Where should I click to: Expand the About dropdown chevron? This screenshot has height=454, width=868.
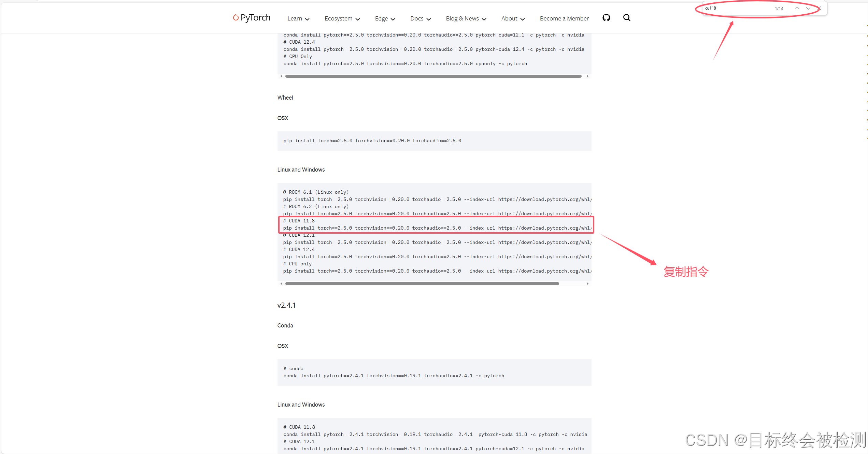523,19
